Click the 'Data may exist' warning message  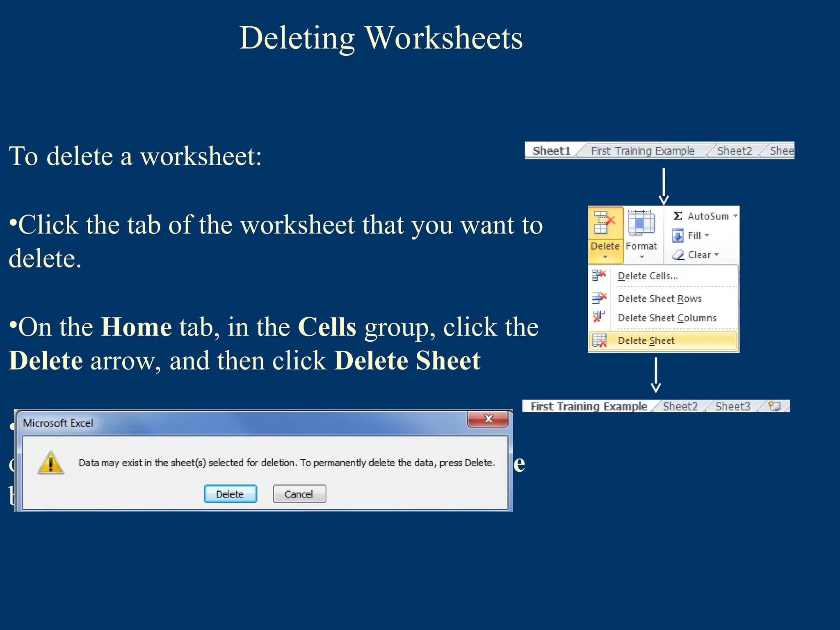pos(287,463)
